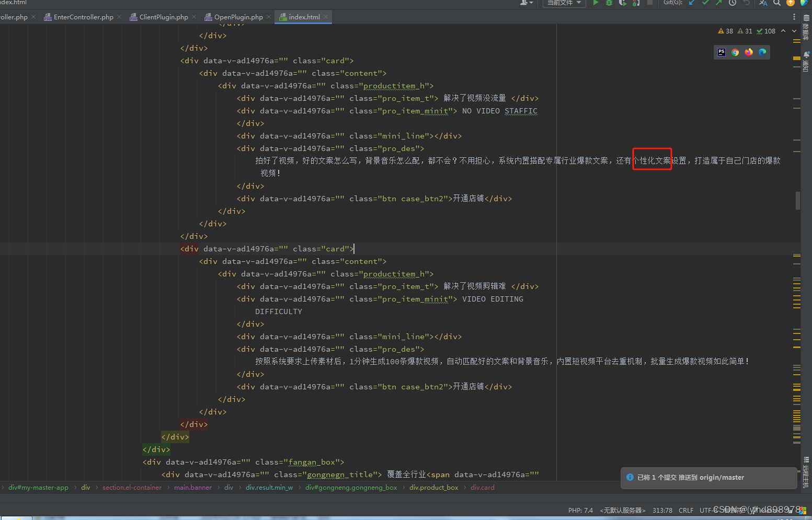The height and width of the screenshot is (520, 812).
Task: Click the word DIFFICULTY in the editor
Action: point(279,311)
